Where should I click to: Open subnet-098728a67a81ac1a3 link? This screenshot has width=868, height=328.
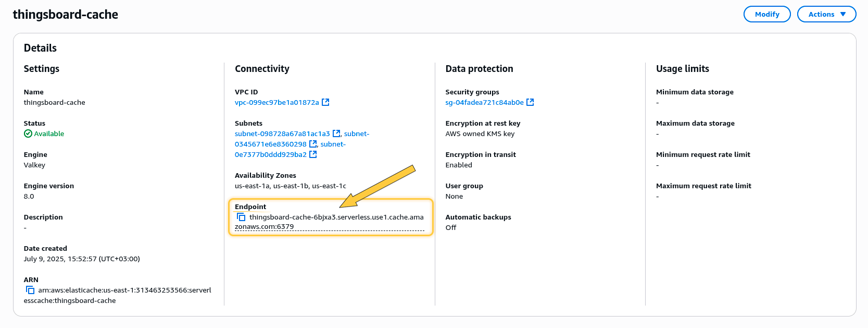(x=282, y=133)
